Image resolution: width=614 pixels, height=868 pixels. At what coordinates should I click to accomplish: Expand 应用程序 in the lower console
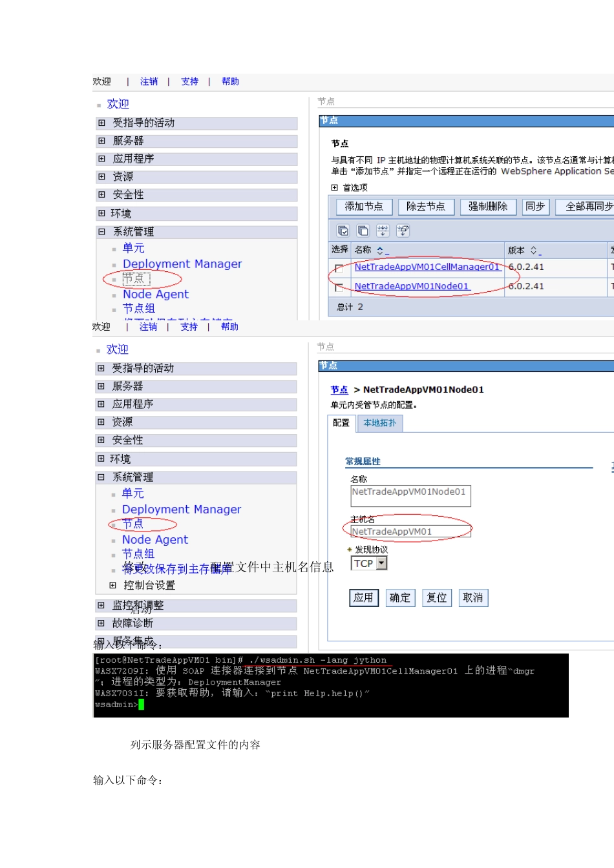(x=101, y=404)
